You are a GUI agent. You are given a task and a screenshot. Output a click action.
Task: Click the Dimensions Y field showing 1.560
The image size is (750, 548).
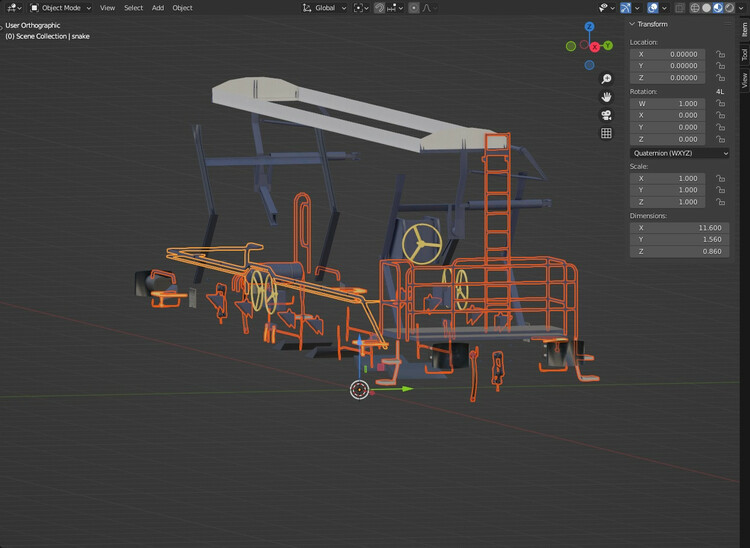click(680, 240)
